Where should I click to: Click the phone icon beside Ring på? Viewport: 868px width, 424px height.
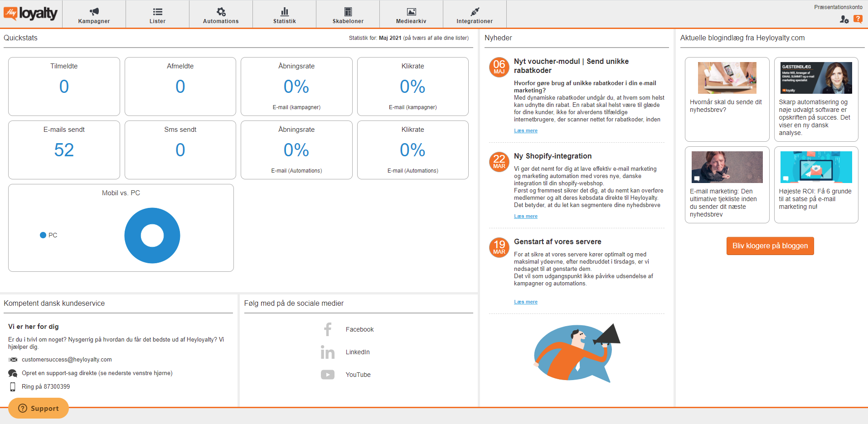(13, 387)
